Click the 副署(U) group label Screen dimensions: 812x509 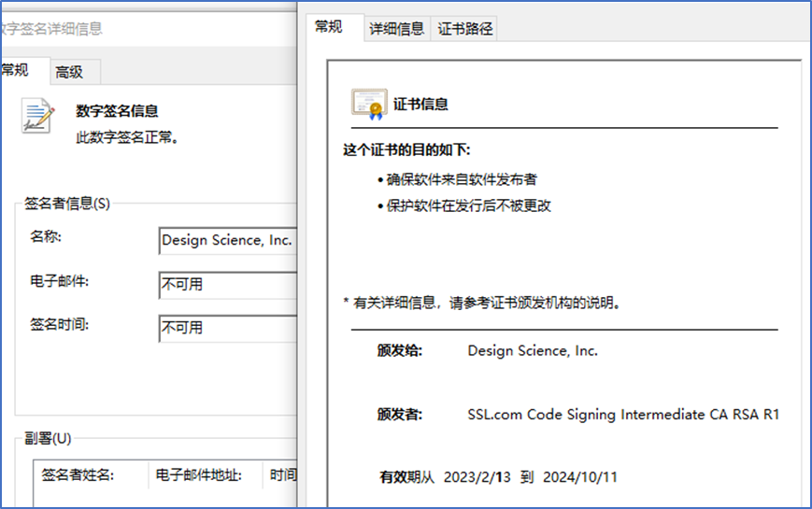click(x=48, y=439)
